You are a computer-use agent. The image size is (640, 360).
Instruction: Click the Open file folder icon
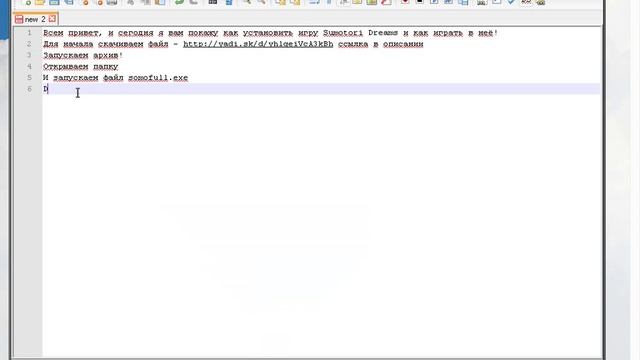point(40,2)
